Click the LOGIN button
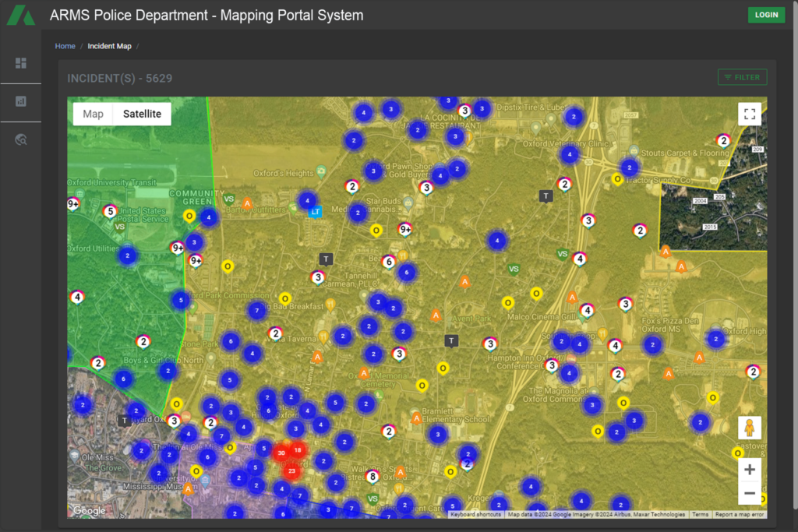The height and width of the screenshot is (532, 798). click(x=766, y=15)
